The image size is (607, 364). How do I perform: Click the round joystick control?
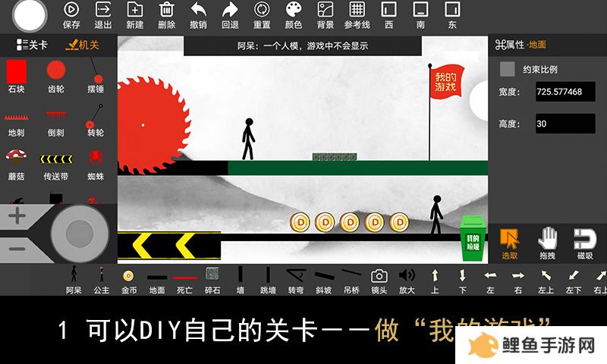80,234
